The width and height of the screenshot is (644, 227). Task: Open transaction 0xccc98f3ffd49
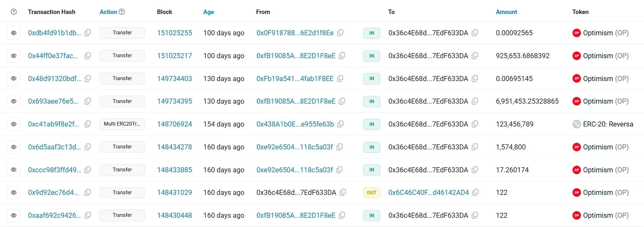tap(54, 170)
